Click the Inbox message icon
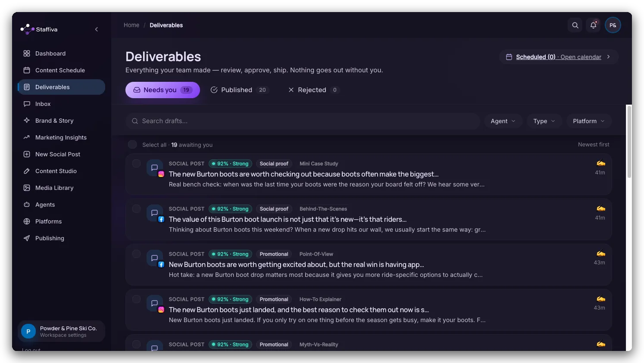The height and width of the screenshot is (363, 644). [27, 104]
